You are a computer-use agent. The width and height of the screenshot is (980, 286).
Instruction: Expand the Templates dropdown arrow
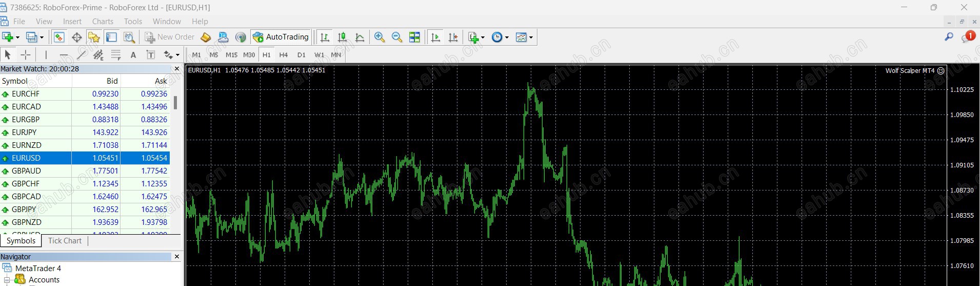(531, 37)
